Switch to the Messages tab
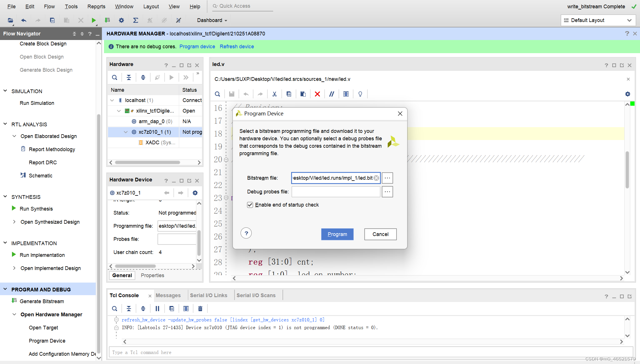Image resolution: width=640 pixels, height=364 pixels. pos(168,295)
